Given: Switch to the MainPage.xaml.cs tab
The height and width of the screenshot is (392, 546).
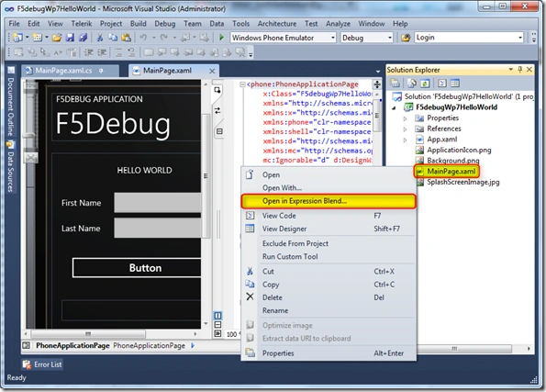Looking at the screenshot, I should pyautogui.click(x=63, y=71).
